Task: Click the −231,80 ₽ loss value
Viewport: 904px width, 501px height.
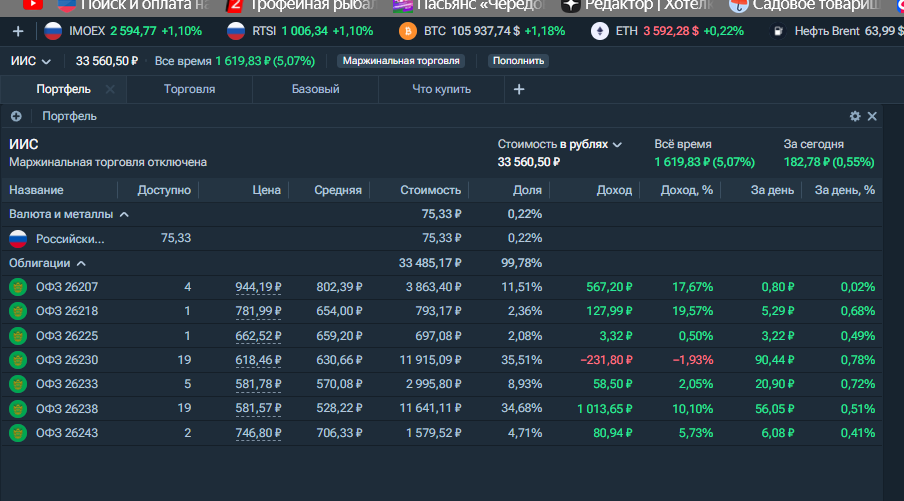Action: 606,360
